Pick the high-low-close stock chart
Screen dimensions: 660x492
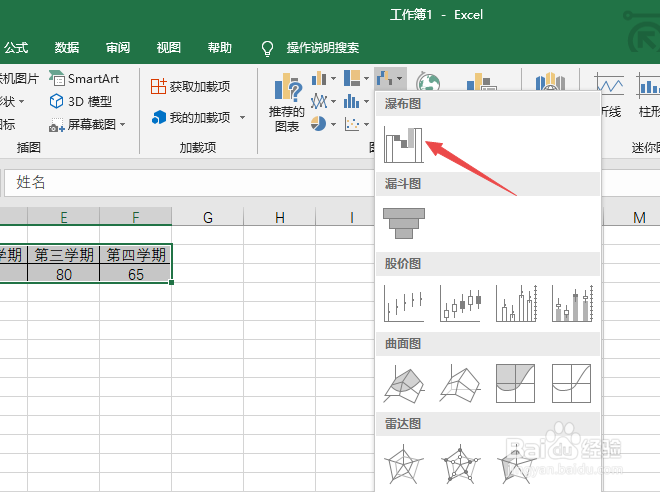(x=404, y=303)
